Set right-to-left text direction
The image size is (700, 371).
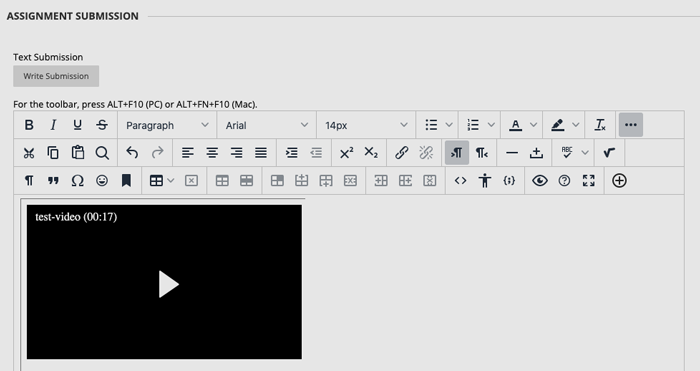(481, 153)
